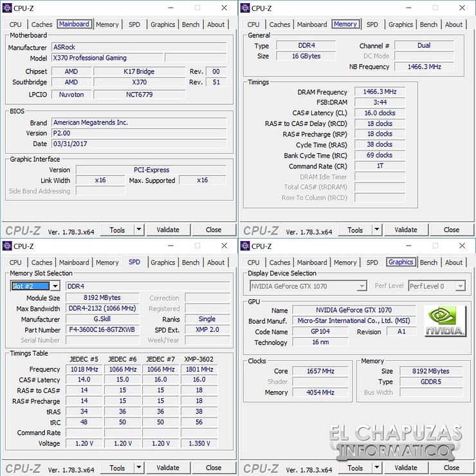Screen dimensions: 476x476
Task: Open the NVIDIA GeForce GTX 1070 device dropdown
Action: click(x=362, y=286)
